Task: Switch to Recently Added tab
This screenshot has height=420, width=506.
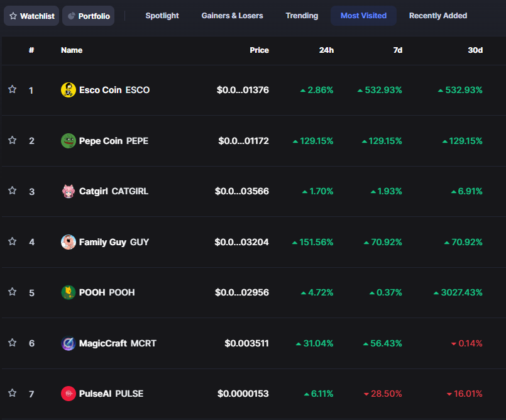Action: [x=438, y=16]
